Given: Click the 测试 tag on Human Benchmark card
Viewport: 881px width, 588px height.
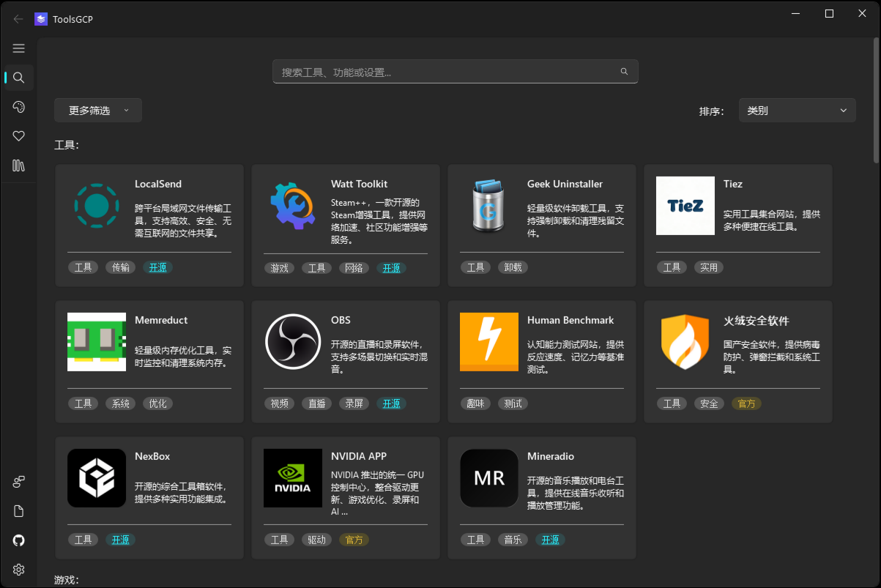Looking at the screenshot, I should (513, 403).
